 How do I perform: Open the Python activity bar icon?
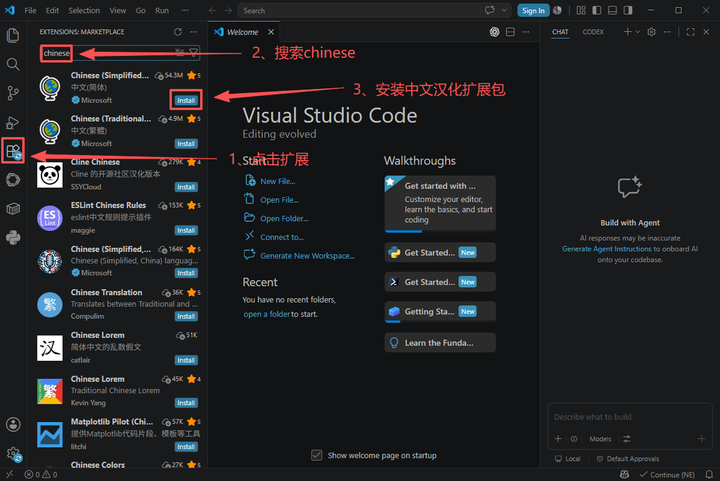click(x=13, y=237)
